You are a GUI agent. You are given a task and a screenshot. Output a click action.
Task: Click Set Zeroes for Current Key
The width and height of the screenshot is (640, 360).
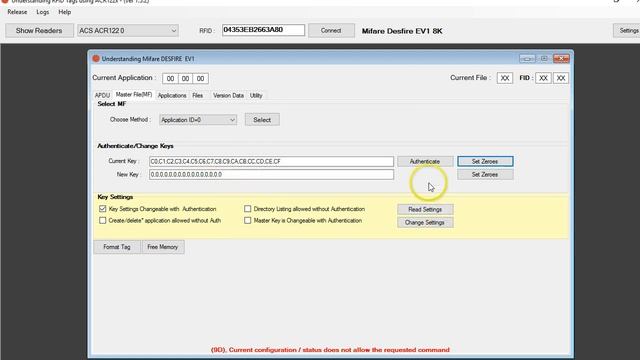pos(485,162)
